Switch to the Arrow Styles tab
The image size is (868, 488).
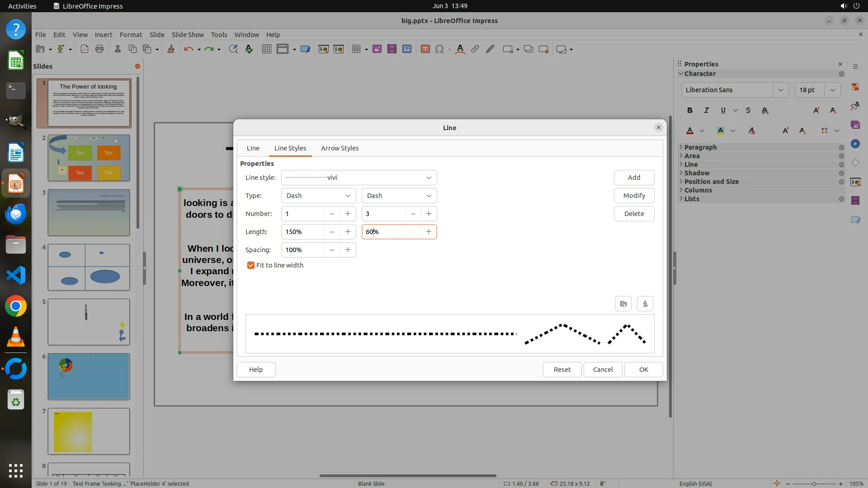click(x=340, y=148)
